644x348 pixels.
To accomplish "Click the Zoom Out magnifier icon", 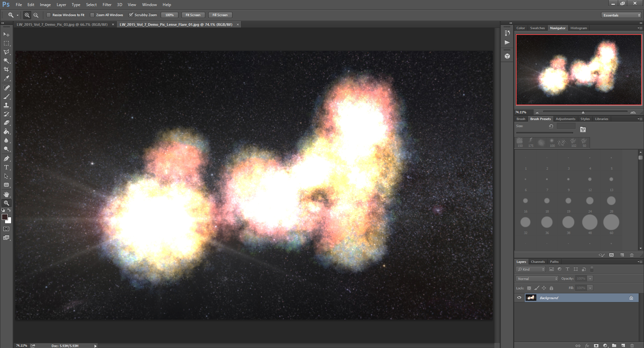I will tap(36, 15).
